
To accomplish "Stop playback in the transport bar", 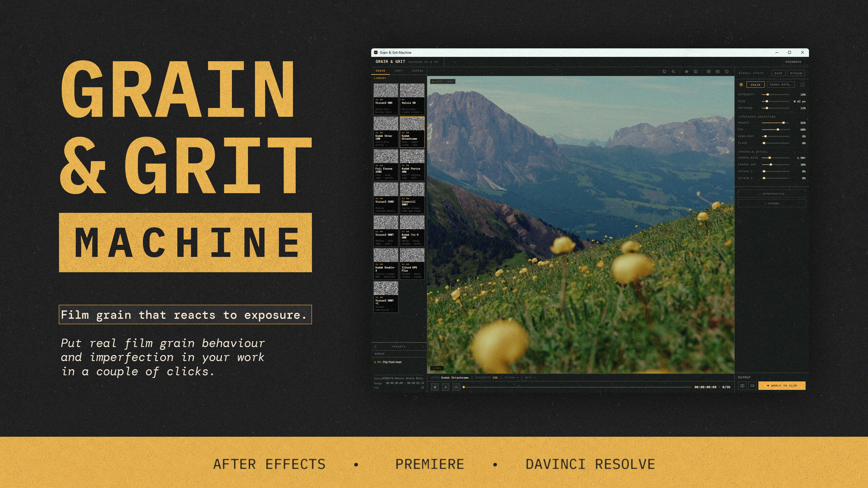I will 435,387.
